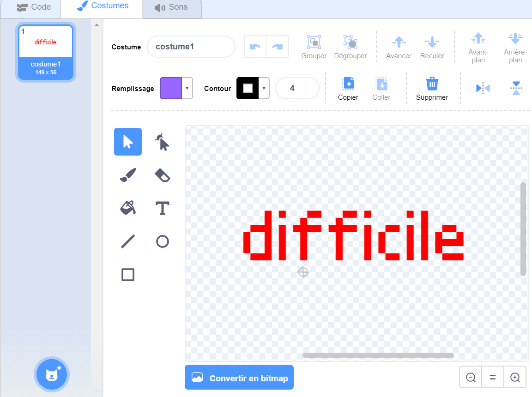The width and height of the screenshot is (532, 397).
Task: Click the purple fill color swatch
Action: pyautogui.click(x=171, y=88)
